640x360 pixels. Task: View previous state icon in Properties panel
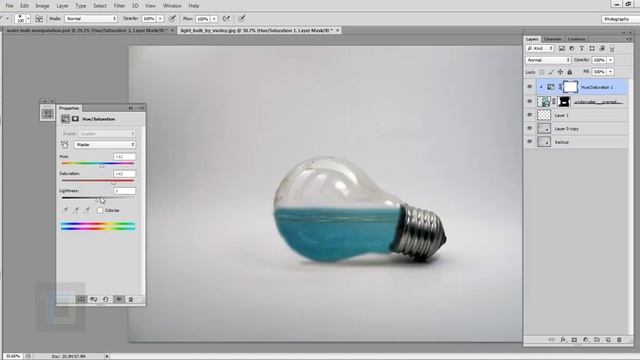pyautogui.click(x=93, y=299)
